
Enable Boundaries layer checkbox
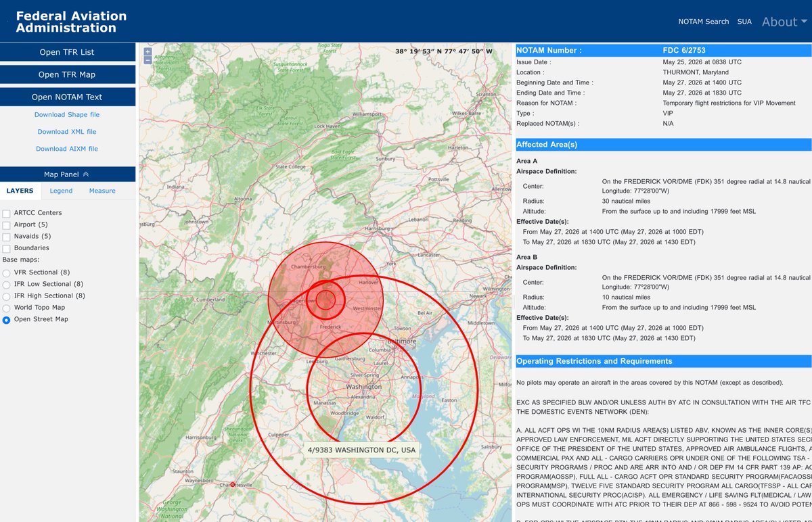point(6,249)
